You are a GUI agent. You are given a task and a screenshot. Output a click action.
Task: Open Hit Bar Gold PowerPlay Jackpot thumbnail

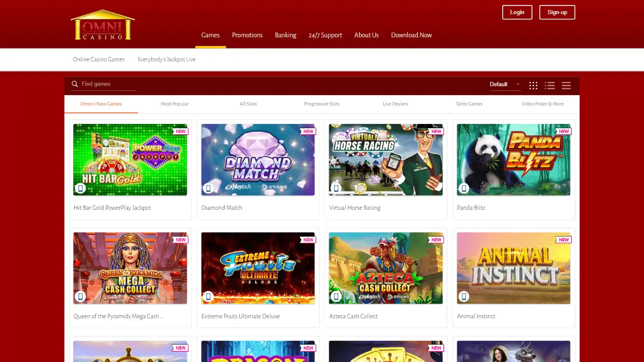[x=130, y=160]
